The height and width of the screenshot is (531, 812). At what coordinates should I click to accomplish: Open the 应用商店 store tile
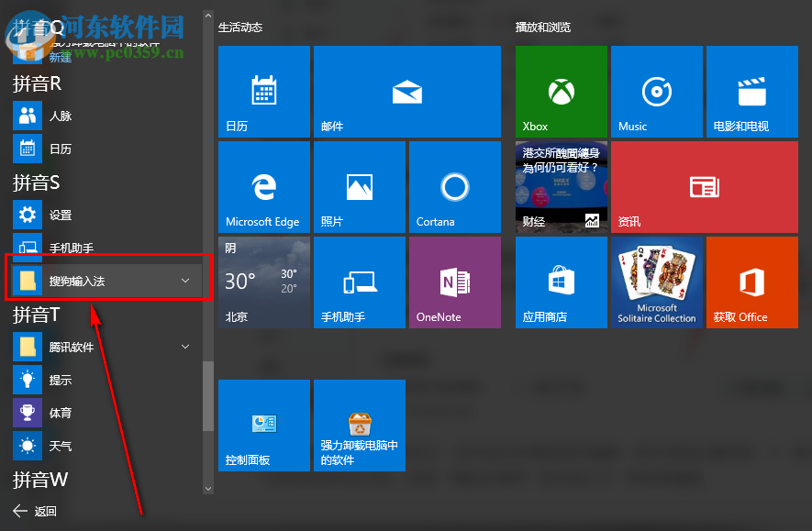[x=562, y=282]
